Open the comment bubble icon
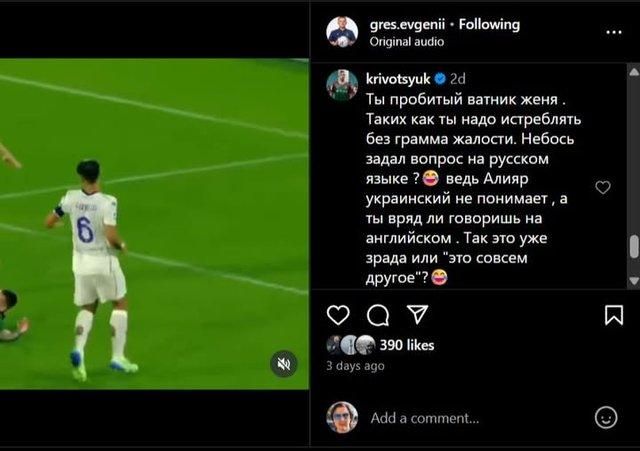The height and width of the screenshot is (451, 640). point(378,315)
